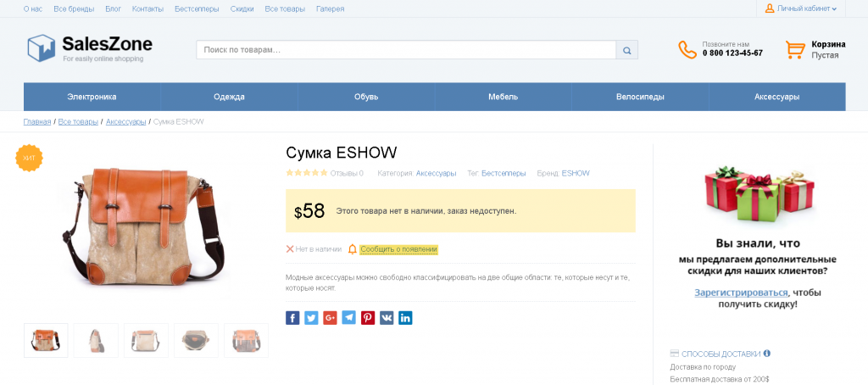Image resolution: width=868 pixels, height=385 pixels.
Task: Click the SalesZone box logo icon
Action: pyautogui.click(x=42, y=48)
